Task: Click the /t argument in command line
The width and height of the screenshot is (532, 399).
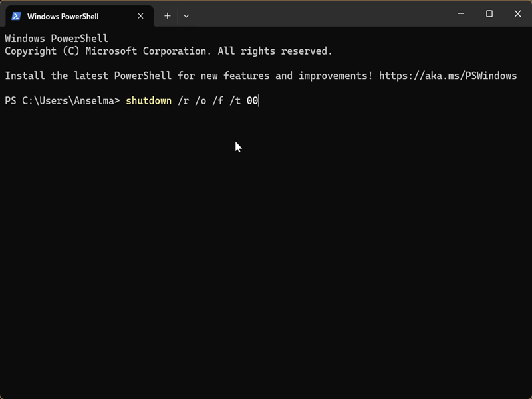Action: coord(235,101)
